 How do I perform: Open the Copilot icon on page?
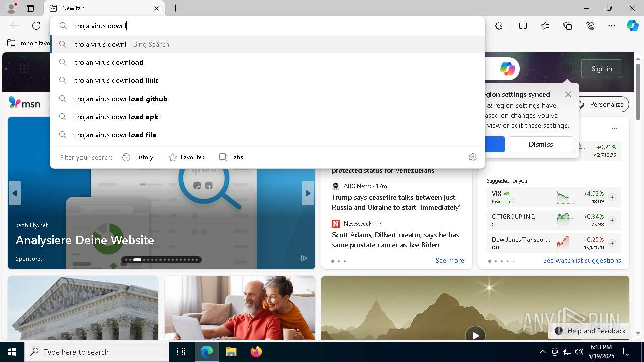(507, 69)
